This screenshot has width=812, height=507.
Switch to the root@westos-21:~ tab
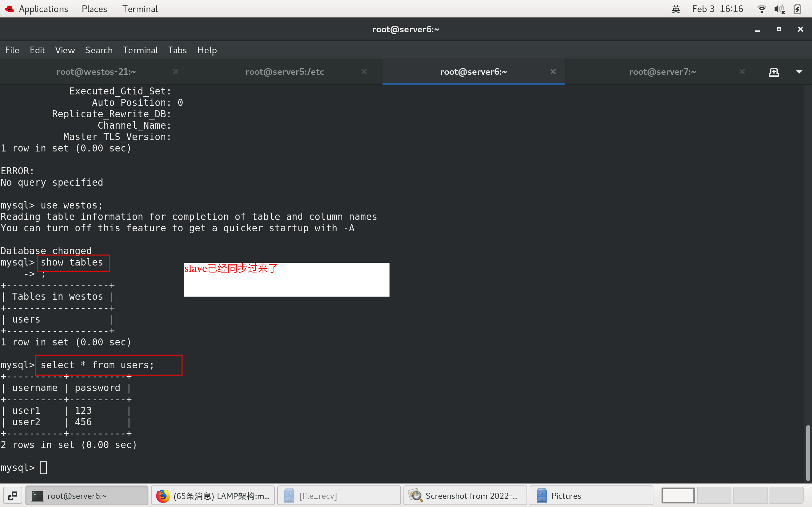pyautogui.click(x=96, y=72)
